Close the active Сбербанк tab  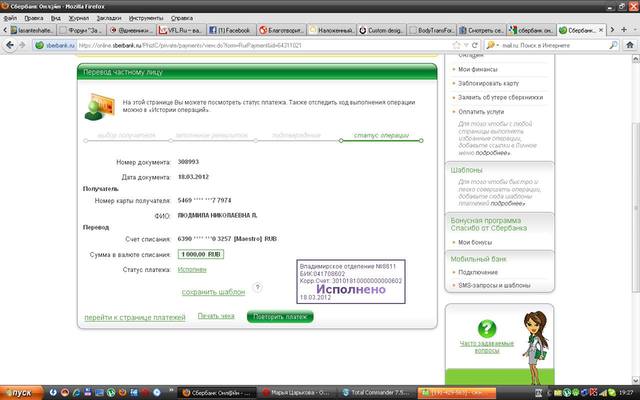pos(601,30)
